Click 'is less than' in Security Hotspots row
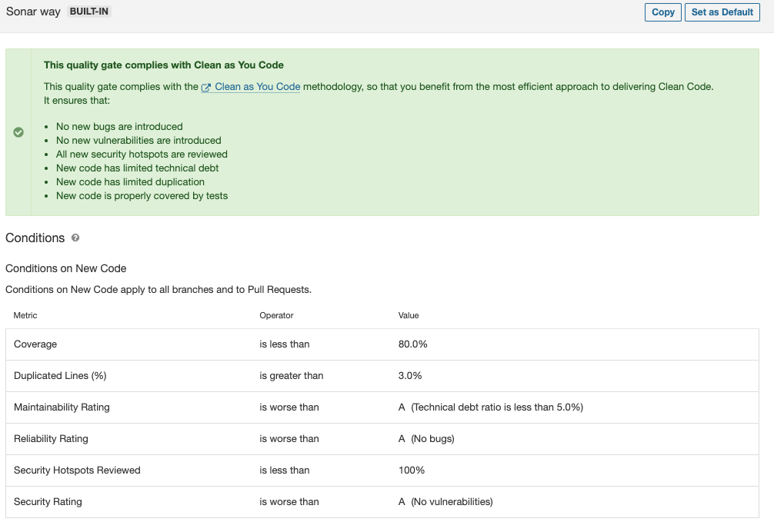The image size is (774, 532). tap(285, 470)
